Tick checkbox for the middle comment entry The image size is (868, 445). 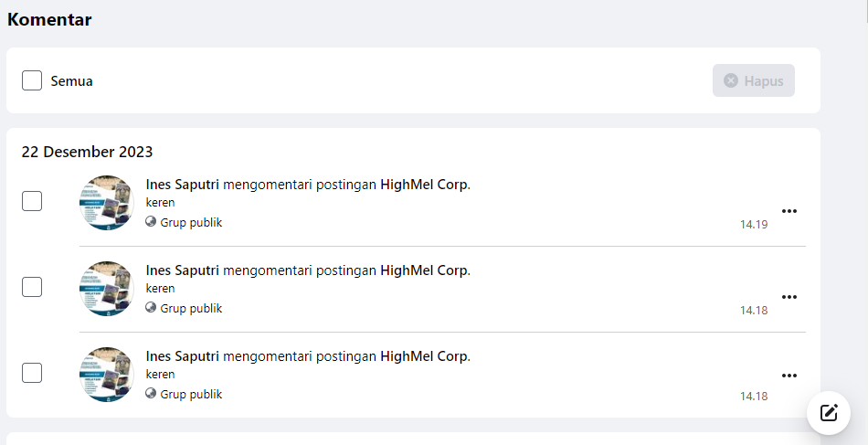(32, 287)
